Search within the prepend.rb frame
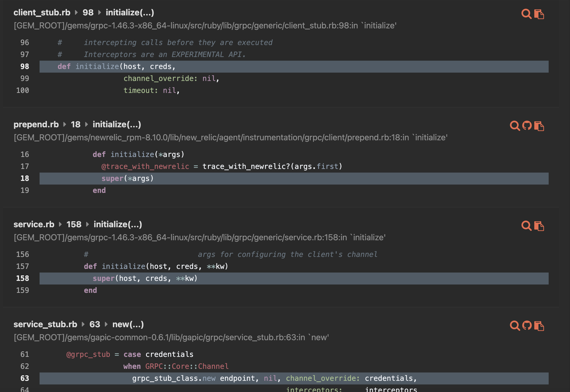This screenshot has width=570, height=392. [515, 126]
